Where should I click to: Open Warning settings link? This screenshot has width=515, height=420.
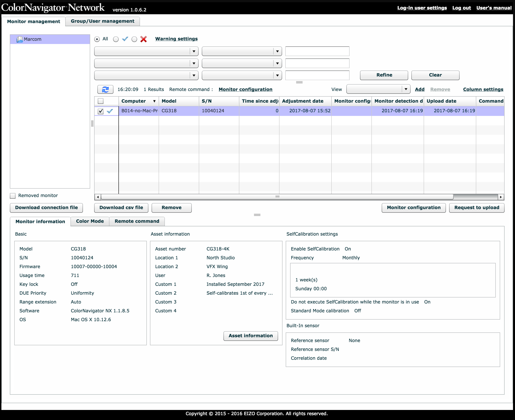[x=176, y=39]
